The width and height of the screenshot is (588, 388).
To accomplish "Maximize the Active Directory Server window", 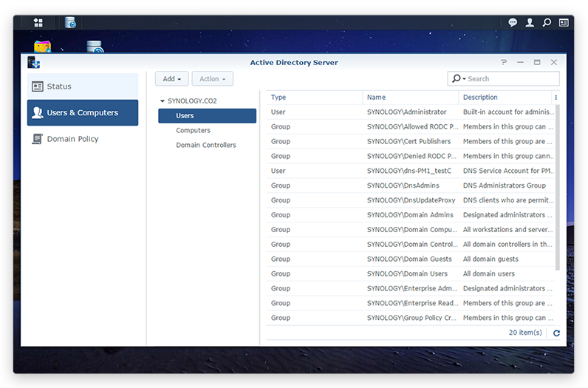I will (x=537, y=62).
